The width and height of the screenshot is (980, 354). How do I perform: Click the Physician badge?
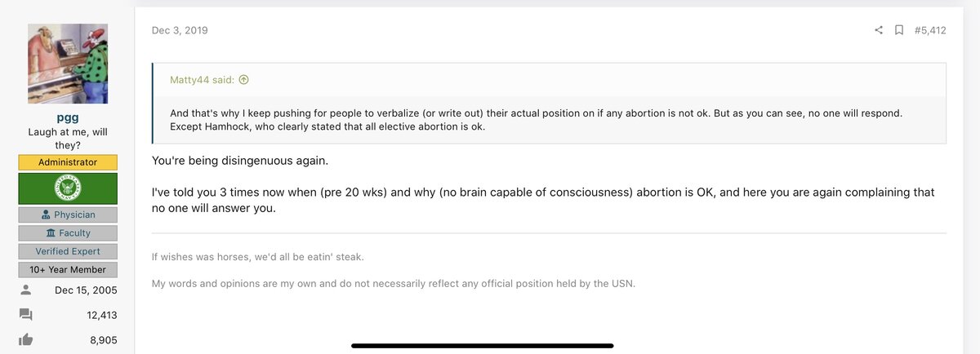(x=68, y=215)
